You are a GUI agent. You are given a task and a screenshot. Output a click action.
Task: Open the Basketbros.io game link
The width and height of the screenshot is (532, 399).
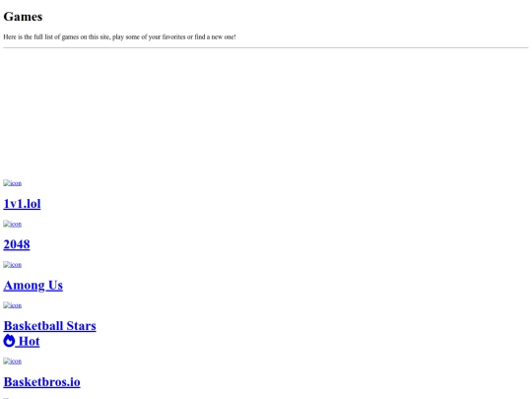(42, 381)
